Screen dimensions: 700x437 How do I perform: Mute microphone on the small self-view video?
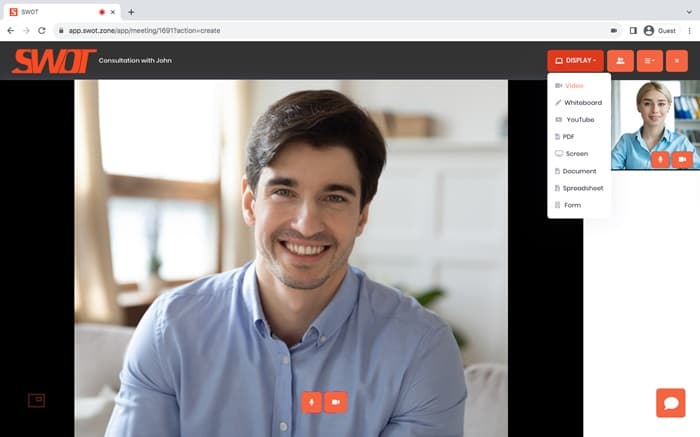pos(660,159)
